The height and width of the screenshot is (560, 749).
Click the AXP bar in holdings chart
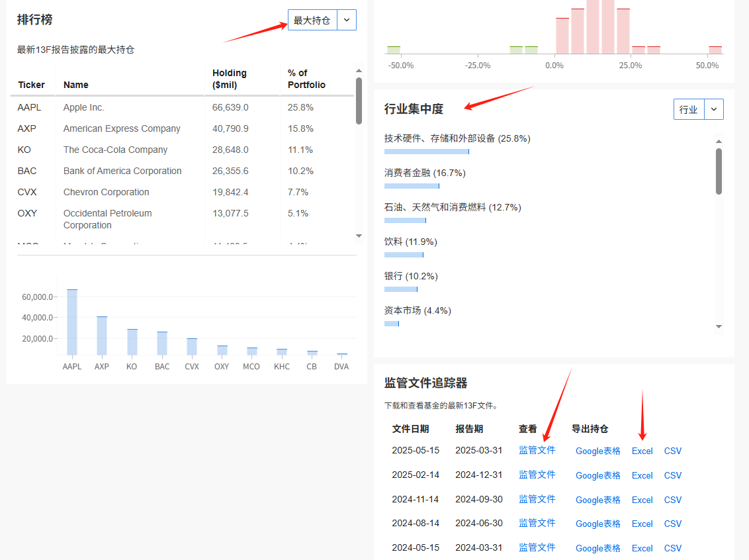pyautogui.click(x=102, y=336)
